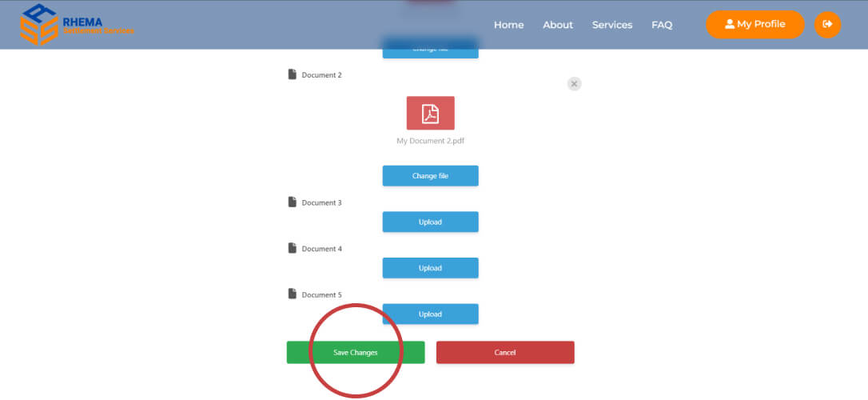Open the About page
The height and width of the screenshot is (400, 868).
558,25
